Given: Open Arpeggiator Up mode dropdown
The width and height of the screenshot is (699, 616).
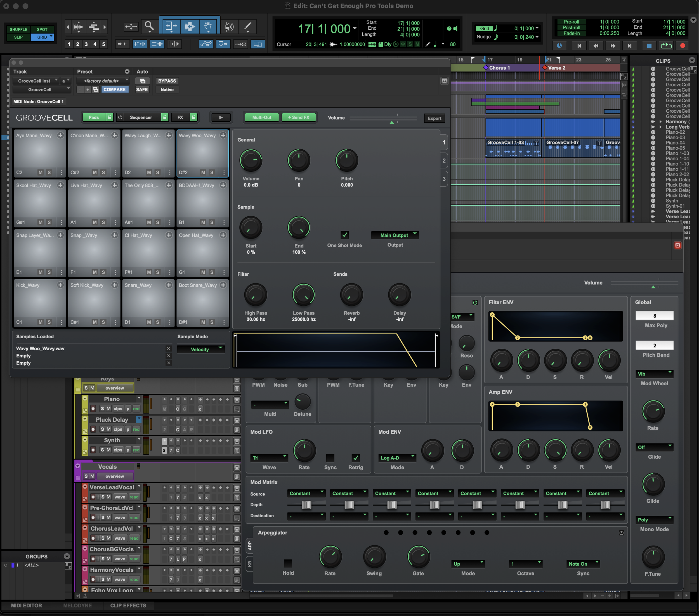Looking at the screenshot, I should 468,564.
